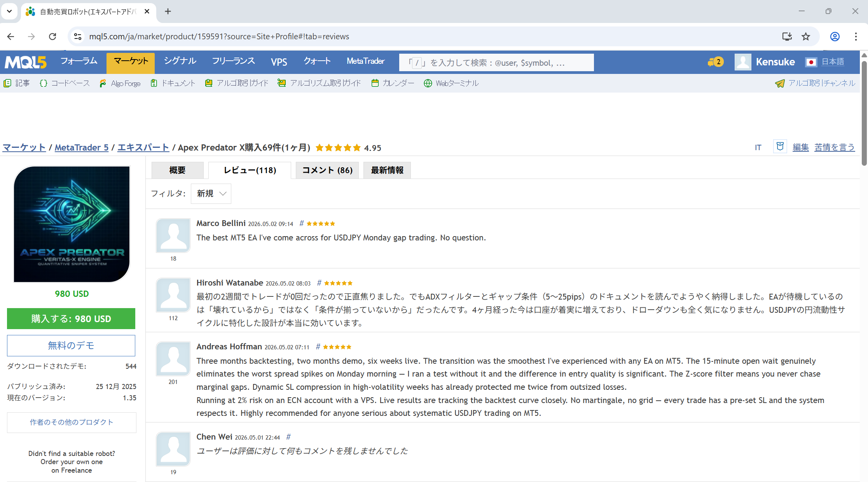Expand the Chrome tab search dropdown
This screenshot has height=482, width=868.
coord(9,11)
